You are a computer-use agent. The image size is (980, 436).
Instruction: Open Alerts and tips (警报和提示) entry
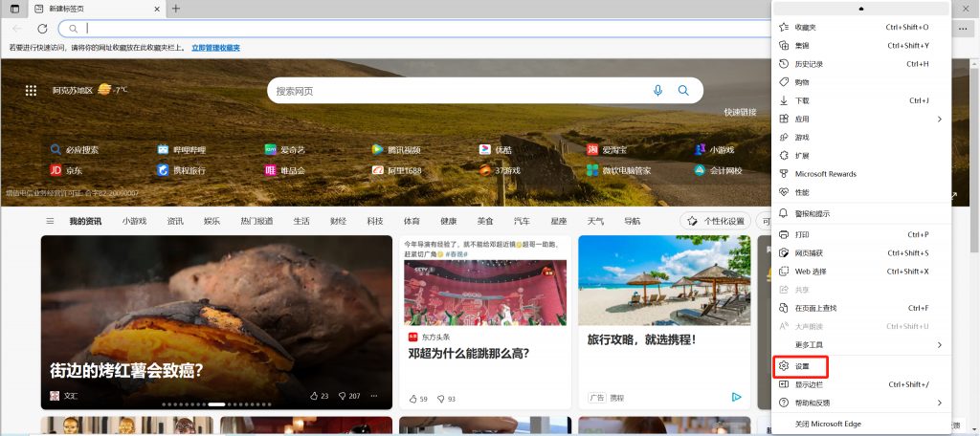click(x=861, y=213)
